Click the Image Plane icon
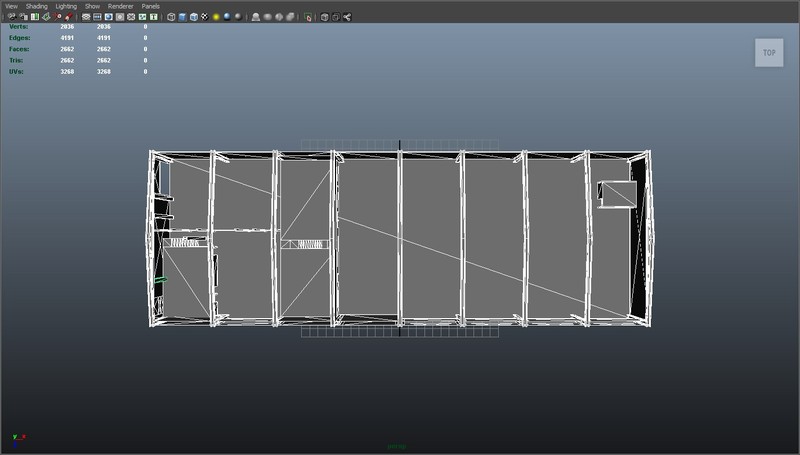800x455 pixels. pyautogui.click(x=46, y=17)
